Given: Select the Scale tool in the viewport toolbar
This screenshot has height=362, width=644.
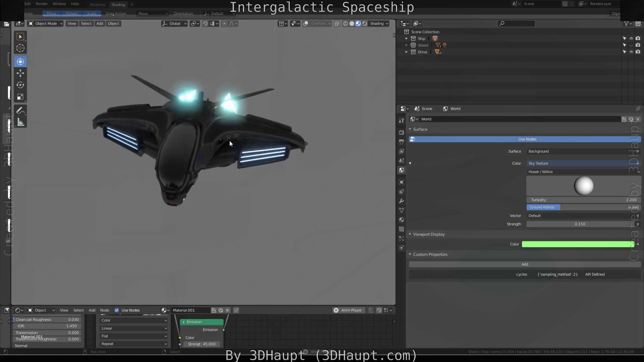Looking at the screenshot, I should coord(20,97).
